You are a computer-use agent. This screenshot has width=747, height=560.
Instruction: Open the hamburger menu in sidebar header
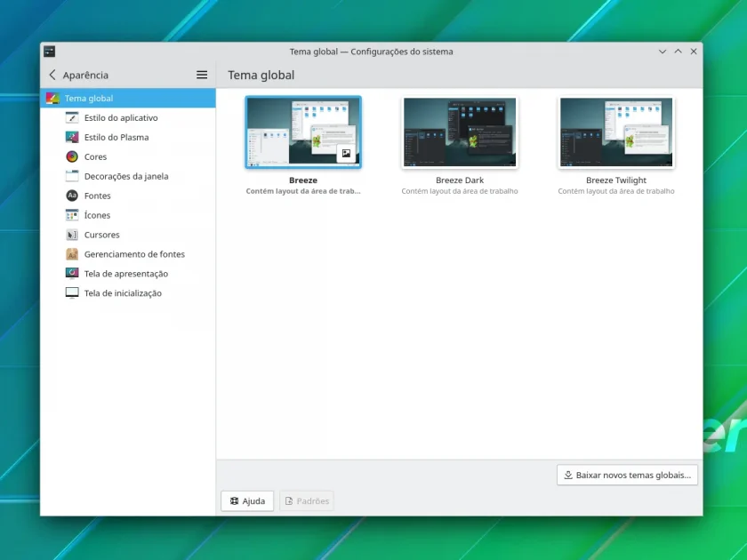pyautogui.click(x=202, y=75)
